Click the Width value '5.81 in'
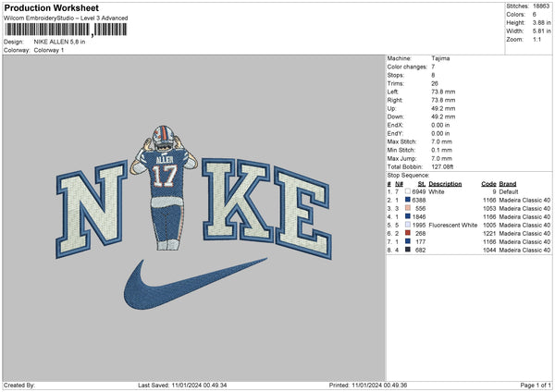The width and height of the screenshot is (555, 392). 541,31
